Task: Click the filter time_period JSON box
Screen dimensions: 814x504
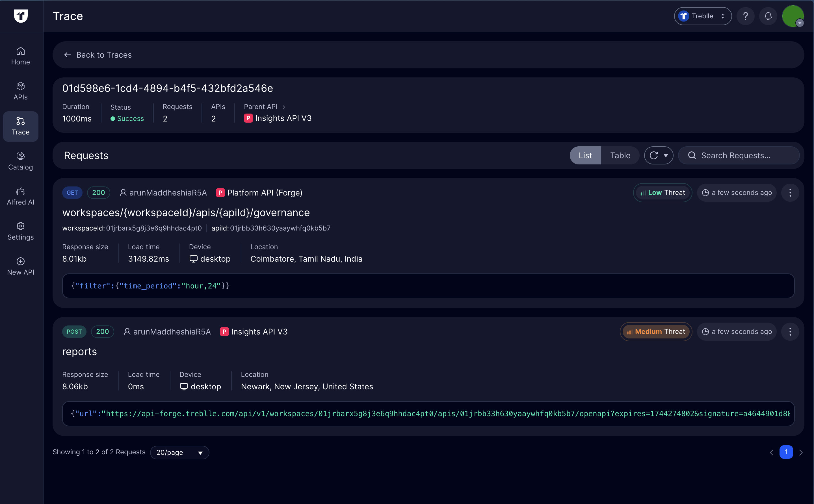Action: tap(428, 286)
